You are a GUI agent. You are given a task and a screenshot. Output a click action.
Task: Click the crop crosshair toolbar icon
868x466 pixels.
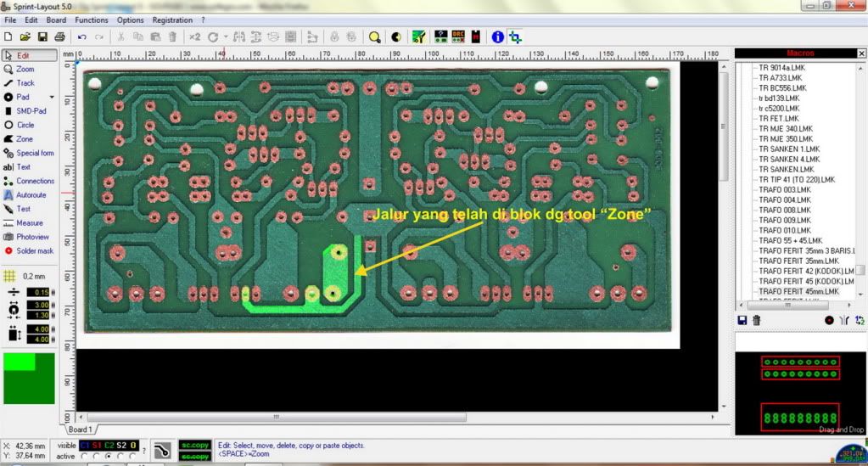(x=515, y=37)
